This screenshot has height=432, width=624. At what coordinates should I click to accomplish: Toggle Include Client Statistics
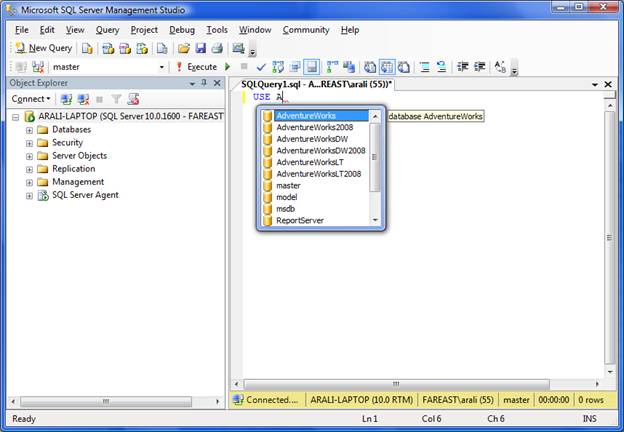click(x=349, y=67)
